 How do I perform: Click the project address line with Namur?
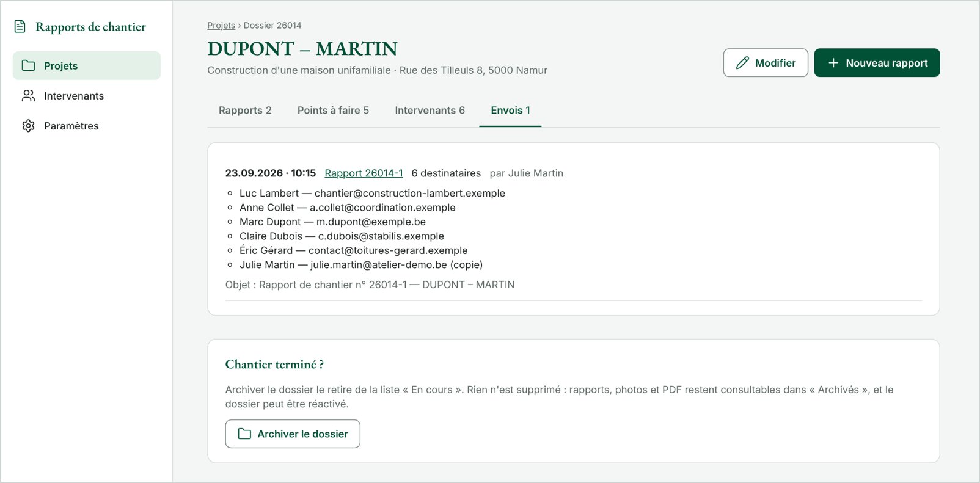coord(377,70)
